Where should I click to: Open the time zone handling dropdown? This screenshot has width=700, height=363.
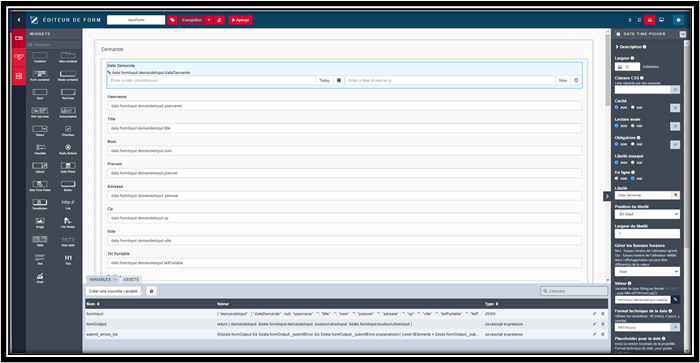pos(647,271)
